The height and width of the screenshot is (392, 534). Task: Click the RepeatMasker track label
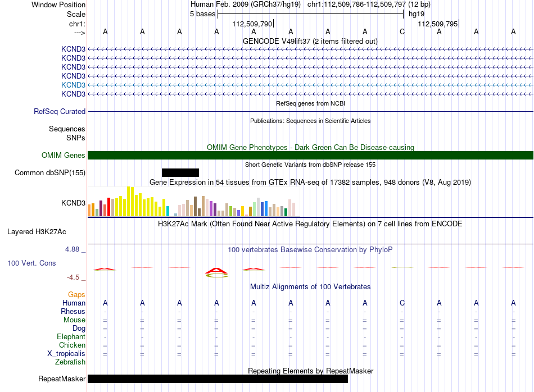(x=62, y=379)
